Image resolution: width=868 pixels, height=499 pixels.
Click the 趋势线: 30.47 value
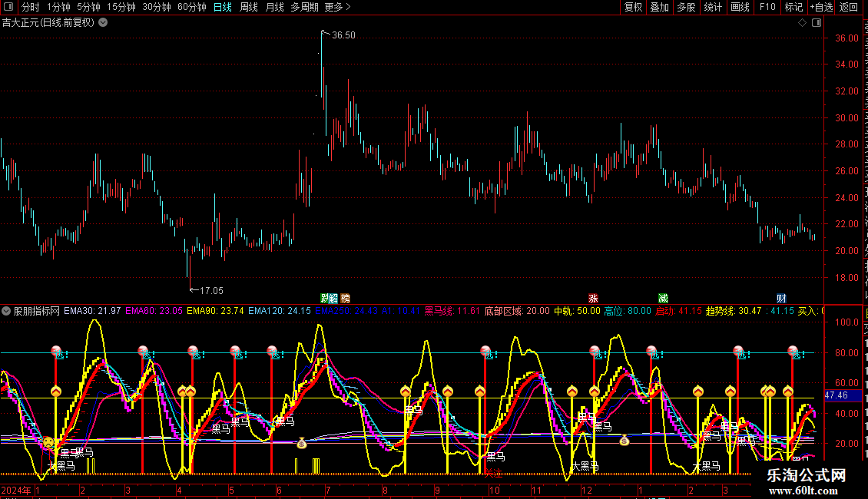tap(734, 311)
